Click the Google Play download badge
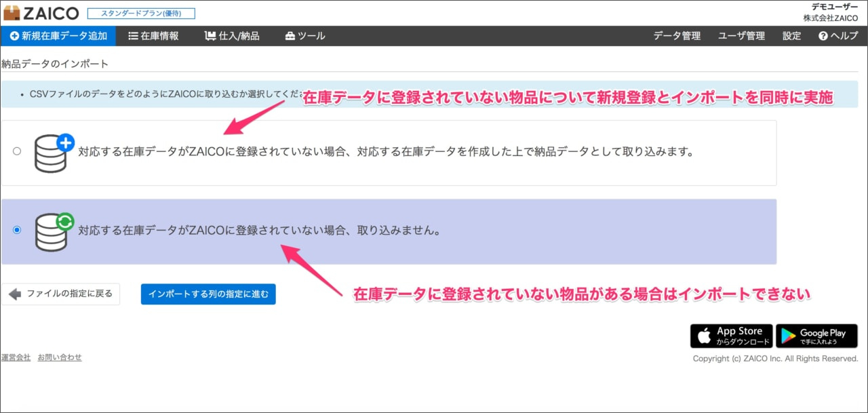 pyautogui.click(x=816, y=335)
